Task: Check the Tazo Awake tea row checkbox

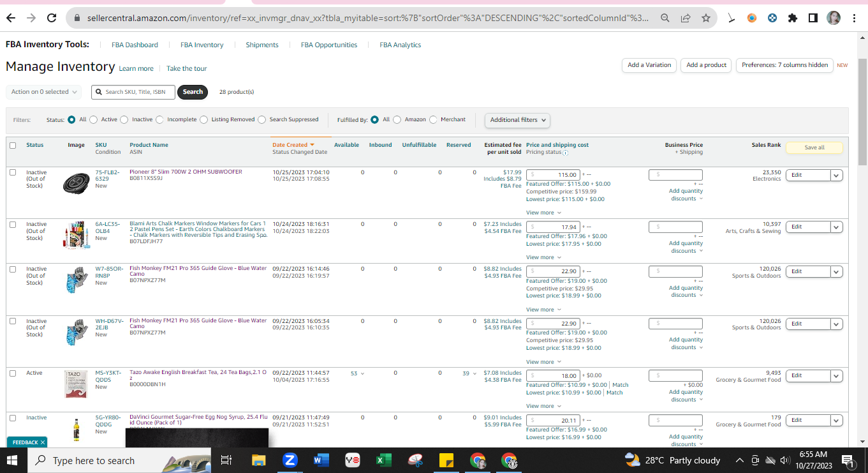Action: point(13,373)
